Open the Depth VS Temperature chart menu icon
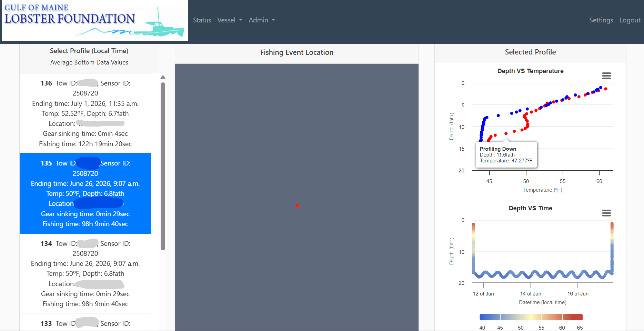Screen dimensions: 644x331 point(606,76)
